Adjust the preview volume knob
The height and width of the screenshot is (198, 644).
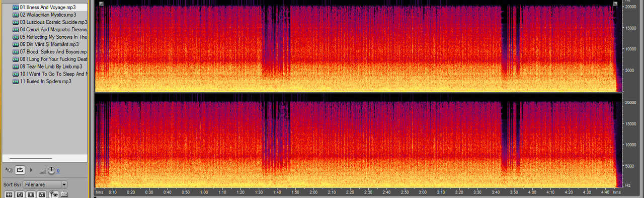(x=51, y=170)
